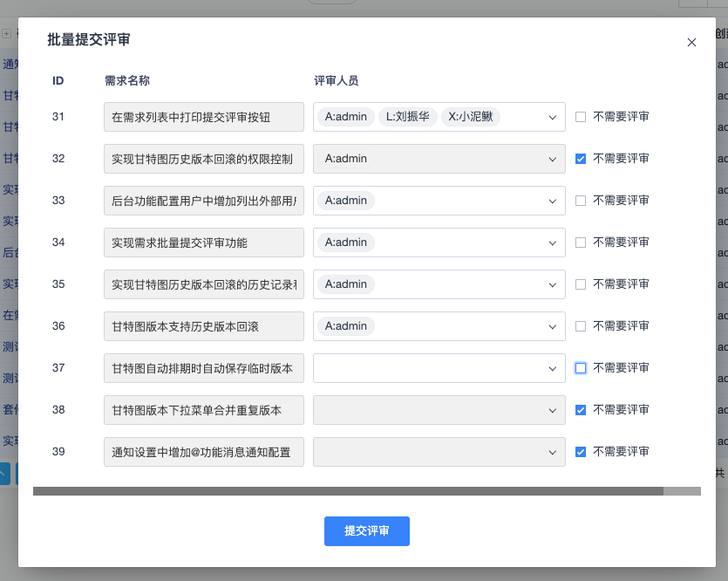Image resolution: width=728 pixels, height=581 pixels.
Task: Click the plus expand icon in background table
Action: point(6,33)
